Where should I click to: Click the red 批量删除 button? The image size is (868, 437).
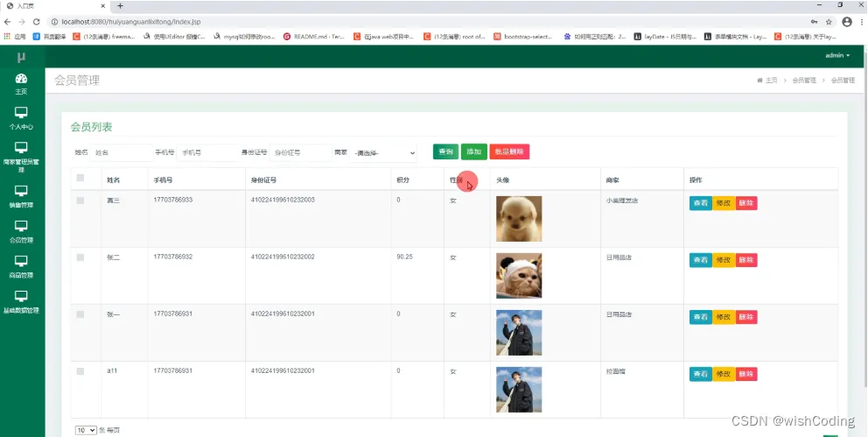click(509, 152)
